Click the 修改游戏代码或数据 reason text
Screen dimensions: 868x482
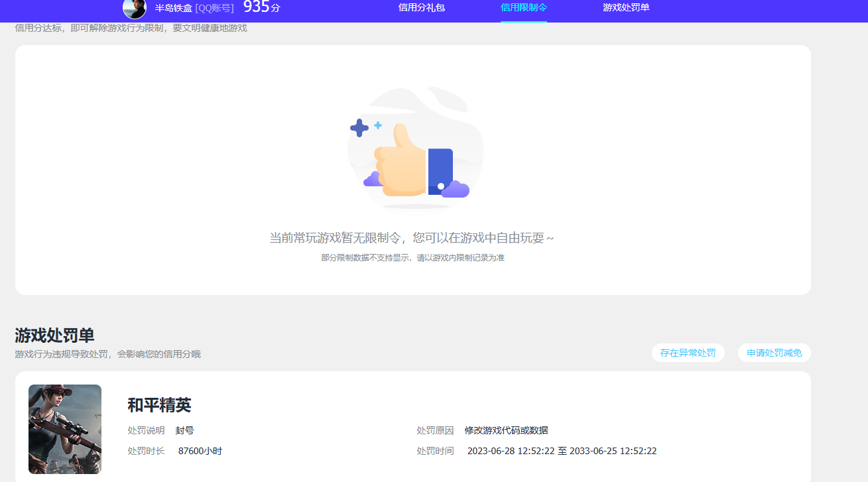point(507,430)
